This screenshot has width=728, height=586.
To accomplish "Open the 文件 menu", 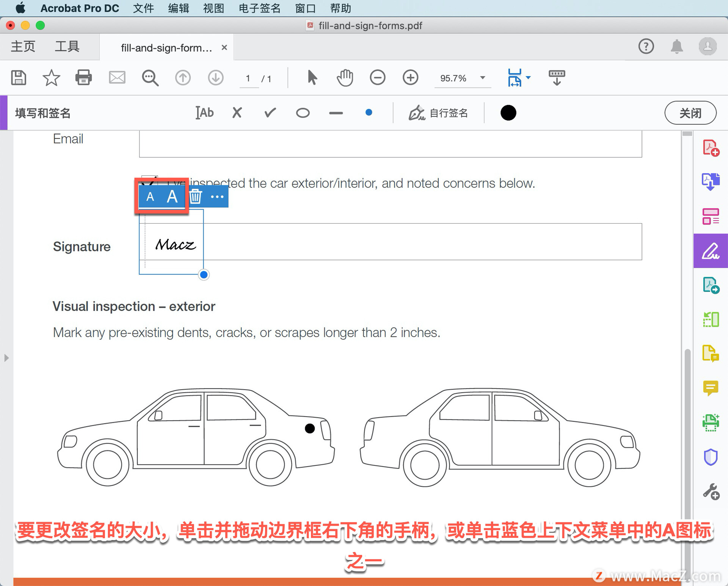I will [143, 8].
